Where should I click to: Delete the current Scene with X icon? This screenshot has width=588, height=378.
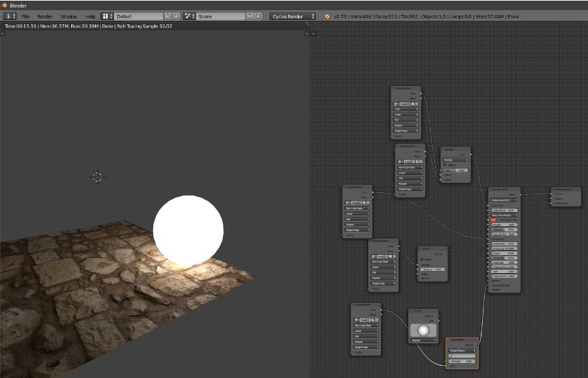(x=258, y=16)
